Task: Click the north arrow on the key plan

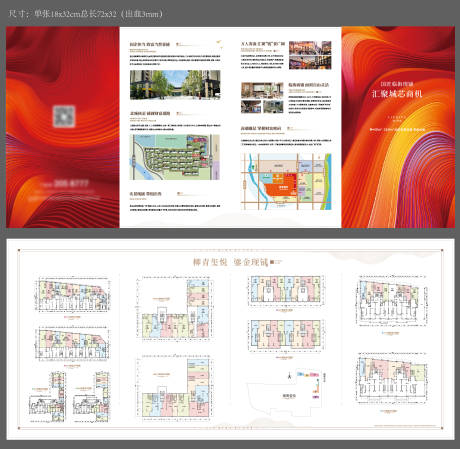Action: pos(289,376)
